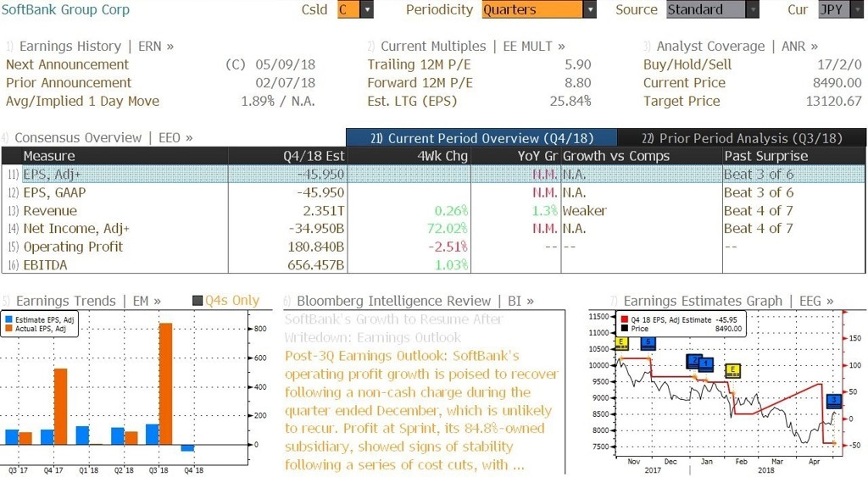Click blue Estimate EPS, Adj legend swatch
This screenshot has width=868, height=477.
point(8,320)
